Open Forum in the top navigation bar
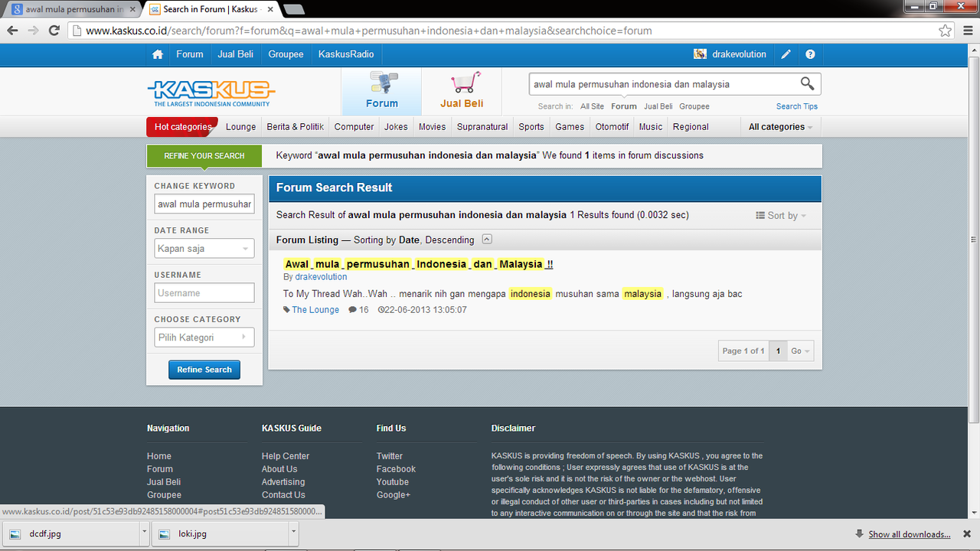The image size is (980, 551). coord(190,54)
